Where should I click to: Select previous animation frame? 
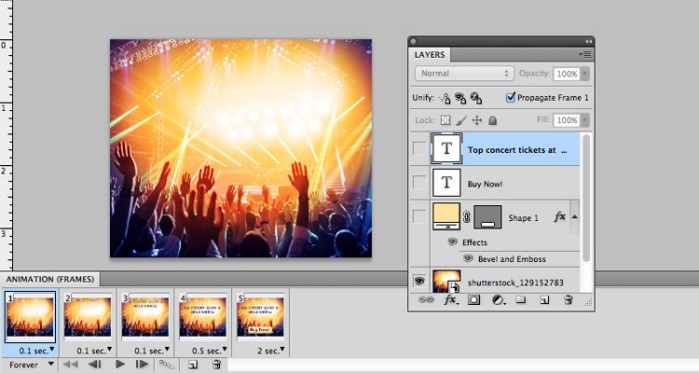pyautogui.click(x=95, y=365)
